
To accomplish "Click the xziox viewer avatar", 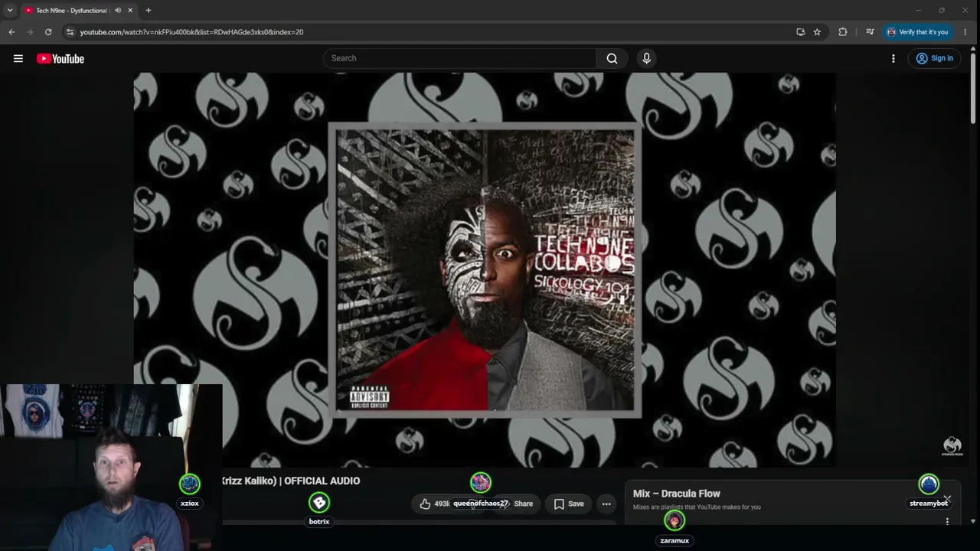I will click(x=189, y=484).
